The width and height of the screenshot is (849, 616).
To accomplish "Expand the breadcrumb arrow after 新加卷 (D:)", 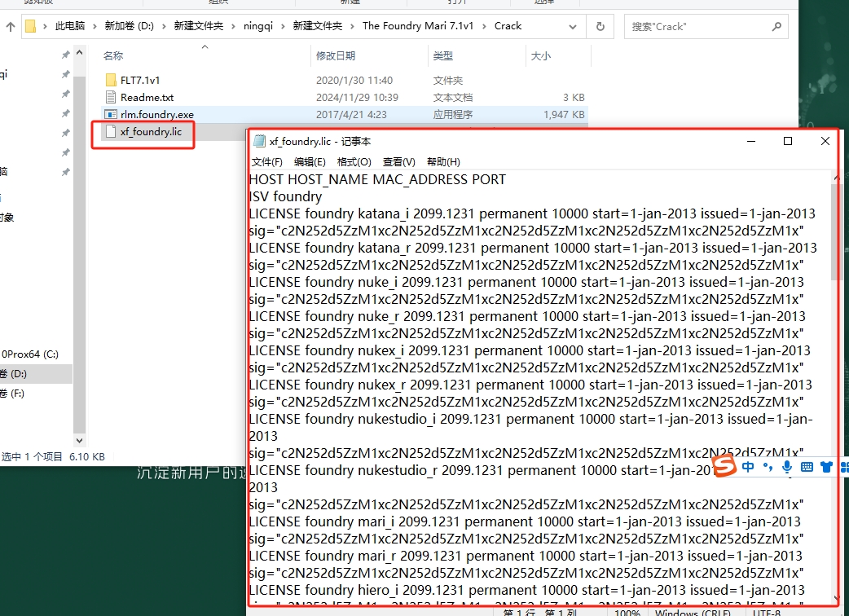I will click(x=166, y=26).
